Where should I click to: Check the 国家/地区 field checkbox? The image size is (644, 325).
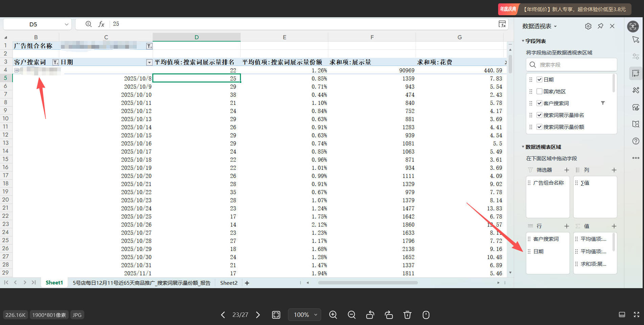coord(539,91)
